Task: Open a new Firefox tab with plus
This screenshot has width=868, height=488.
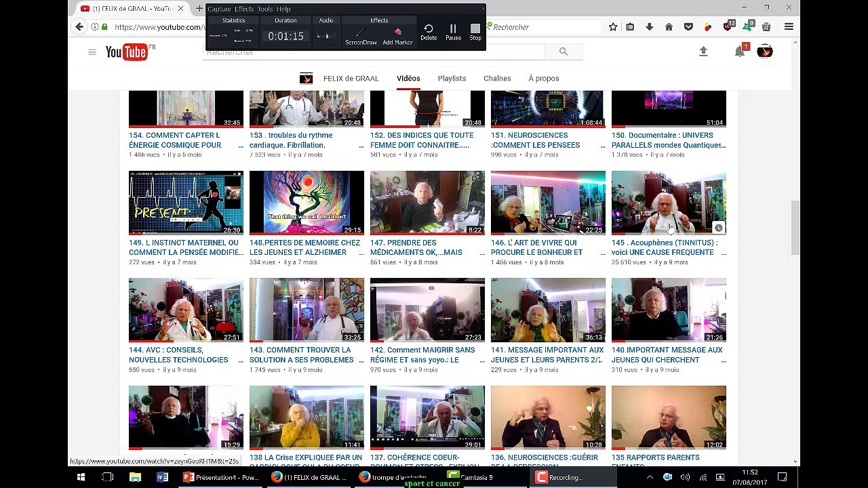Action: coord(199,8)
